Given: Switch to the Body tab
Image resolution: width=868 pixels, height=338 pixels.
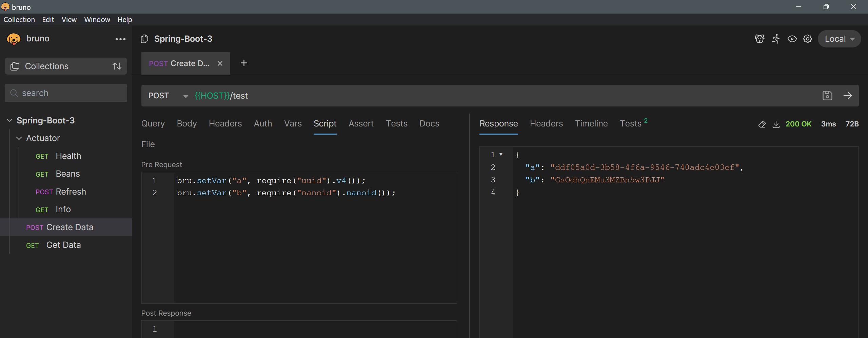Looking at the screenshot, I should [187, 124].
